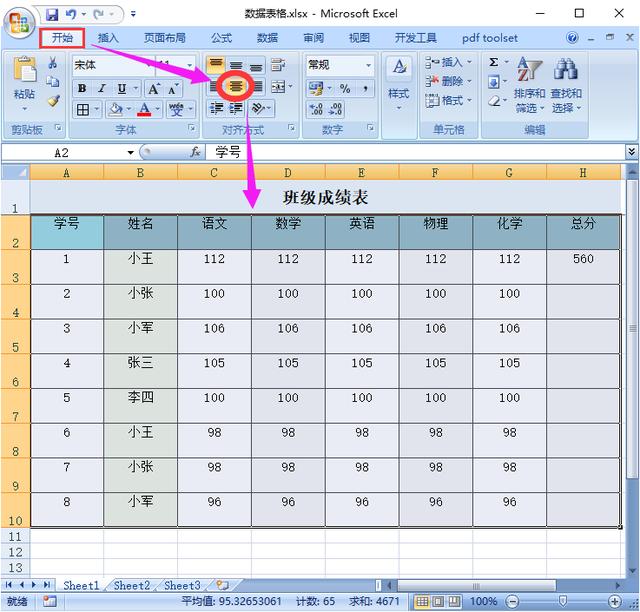Image resolution: width=640 pixels, height=612 pixels.
Task: Decrease decimal places
Action: [x=335, y=109]
